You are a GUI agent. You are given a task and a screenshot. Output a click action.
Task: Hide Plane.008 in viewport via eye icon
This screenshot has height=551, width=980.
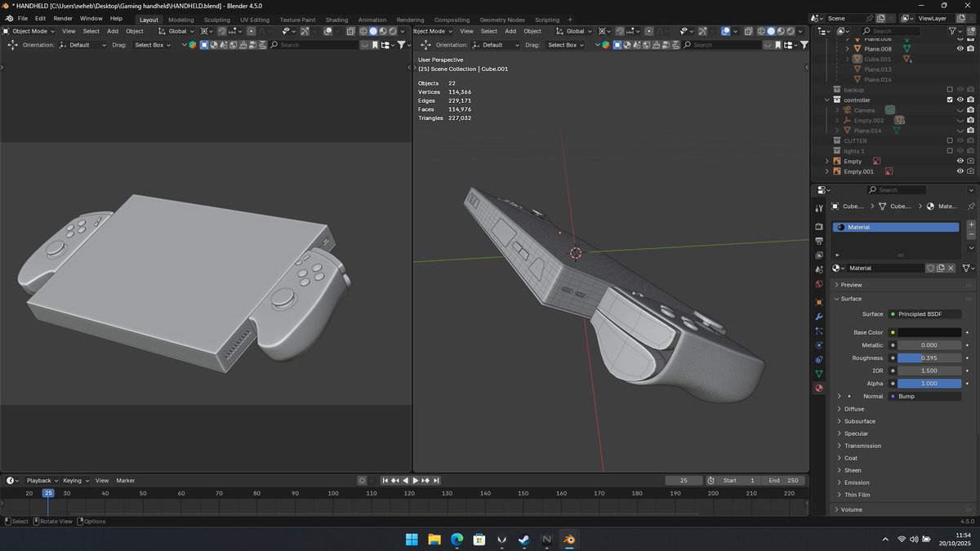[x=960, y=49]
